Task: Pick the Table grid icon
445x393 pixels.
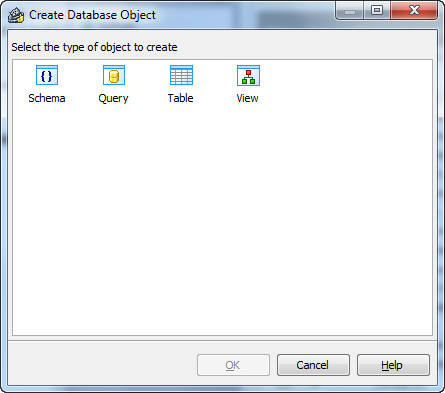Action: (181, 75)
